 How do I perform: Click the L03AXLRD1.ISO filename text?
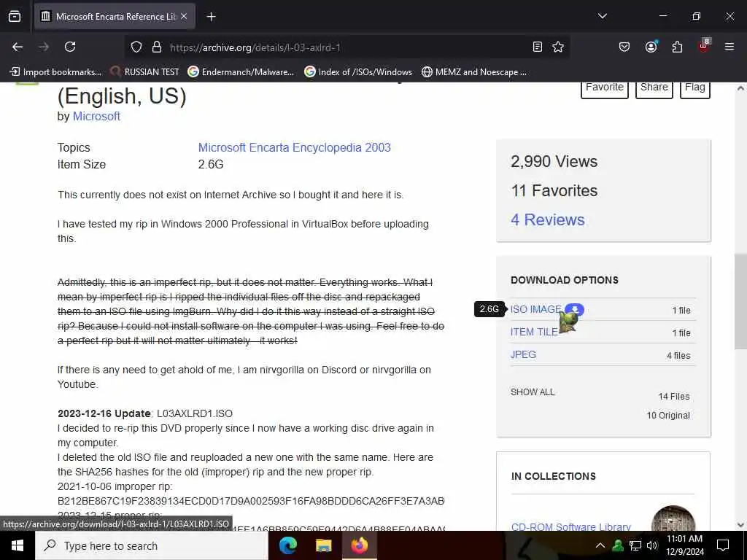(x=194, y=413)
